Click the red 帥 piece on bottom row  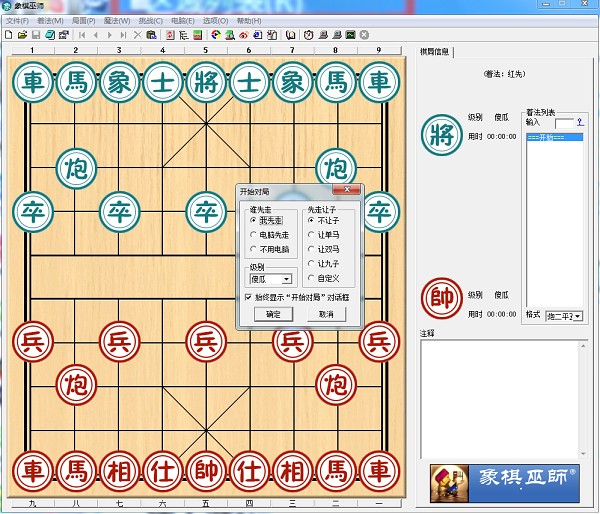[206, 469]
